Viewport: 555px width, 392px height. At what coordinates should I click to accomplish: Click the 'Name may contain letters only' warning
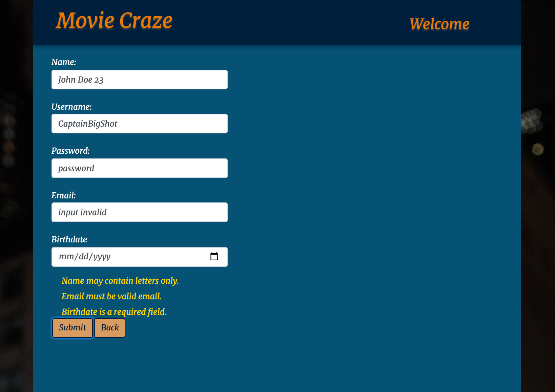[x=120, y=281]
